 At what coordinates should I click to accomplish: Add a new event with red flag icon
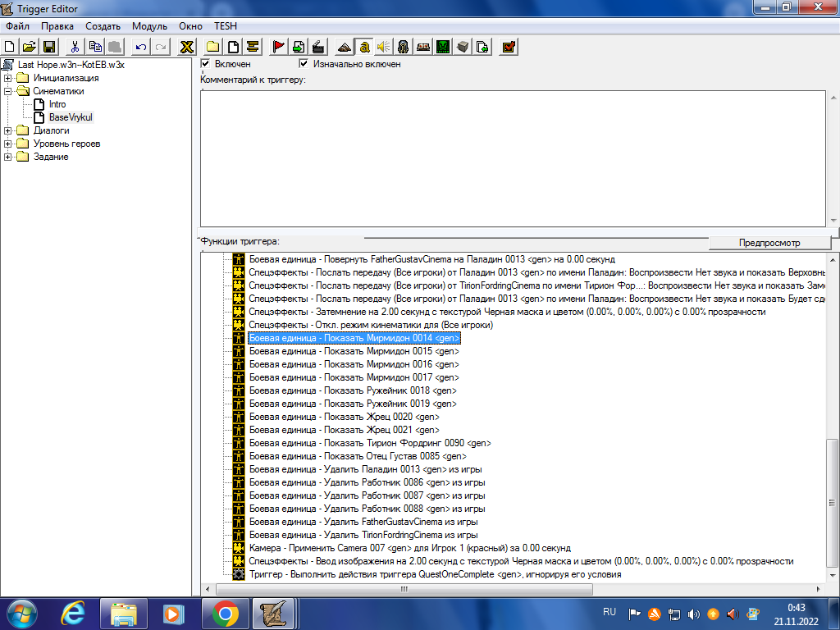(279, 47)
